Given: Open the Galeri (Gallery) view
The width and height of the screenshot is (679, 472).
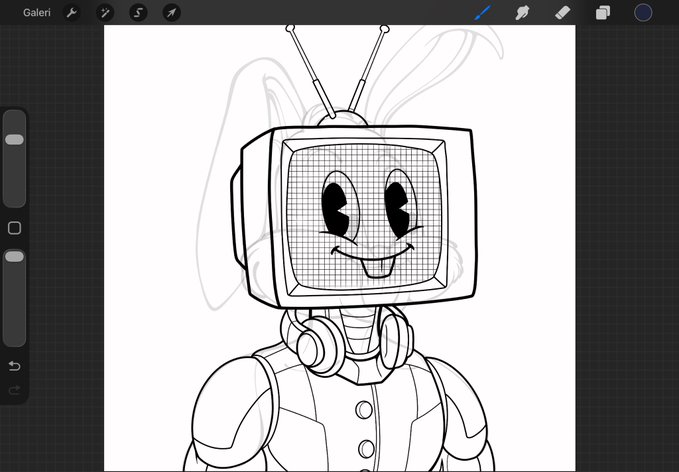Looking at the screenshot, I should click(x=37, y=13).
